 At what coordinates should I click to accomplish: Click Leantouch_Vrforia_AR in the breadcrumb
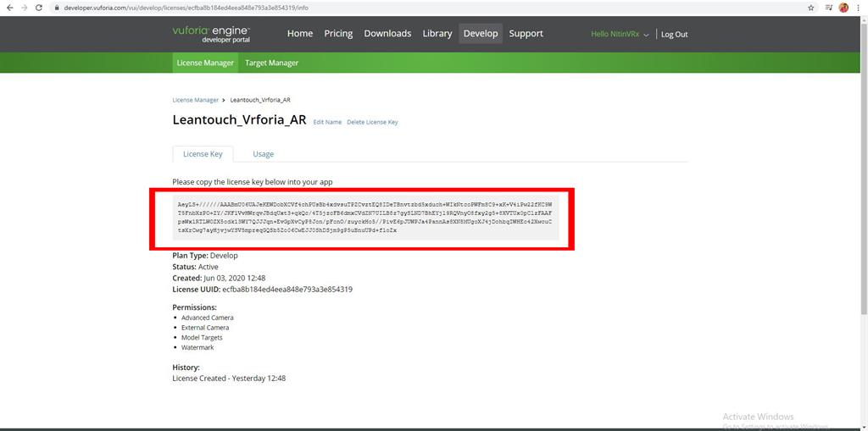[260, 100]
